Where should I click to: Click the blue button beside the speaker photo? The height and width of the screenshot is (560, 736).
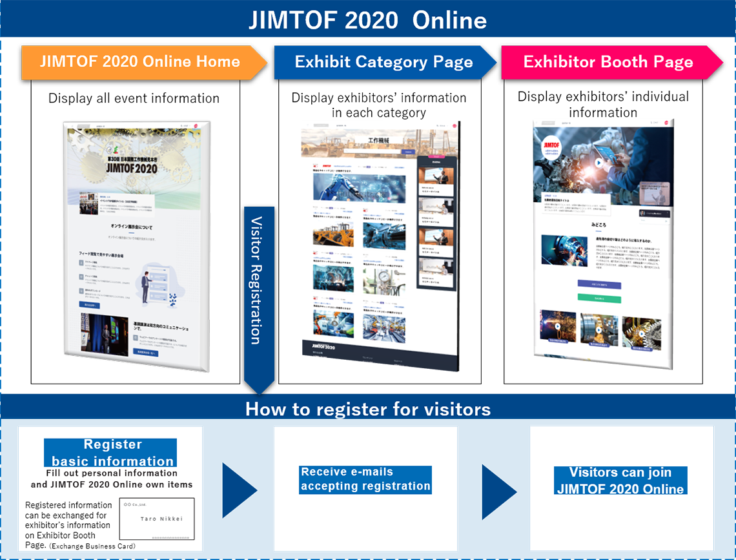146,353
